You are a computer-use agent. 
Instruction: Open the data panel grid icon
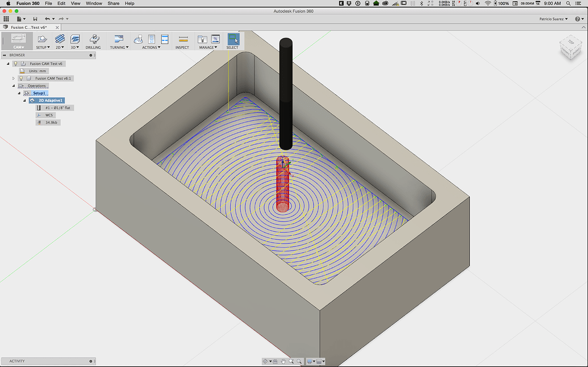pos(6,19)
